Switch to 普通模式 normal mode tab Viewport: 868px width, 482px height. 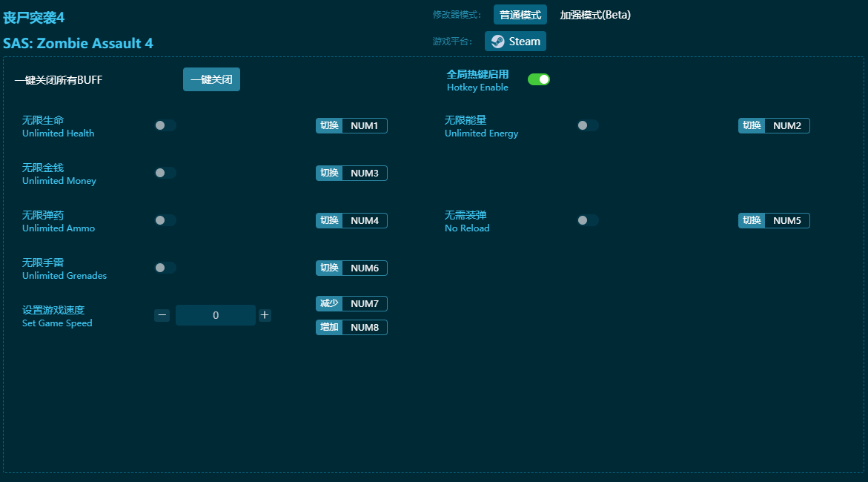(520, 15)
